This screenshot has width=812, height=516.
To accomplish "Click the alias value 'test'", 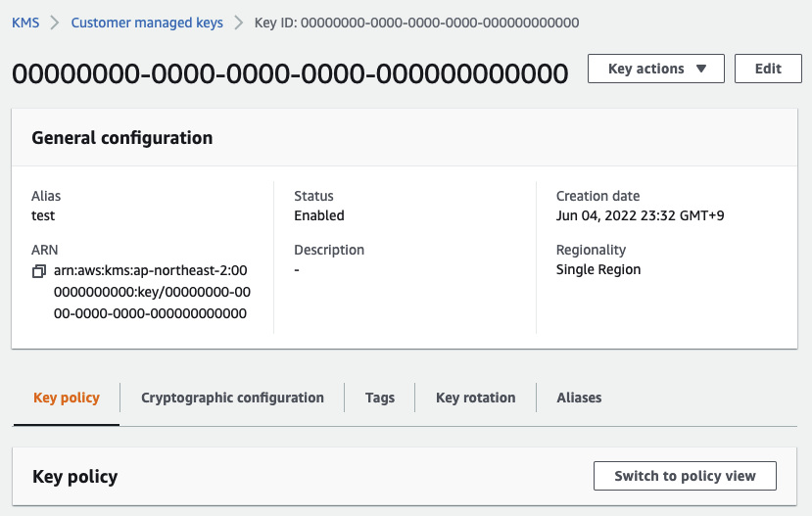I will point(43,215).
